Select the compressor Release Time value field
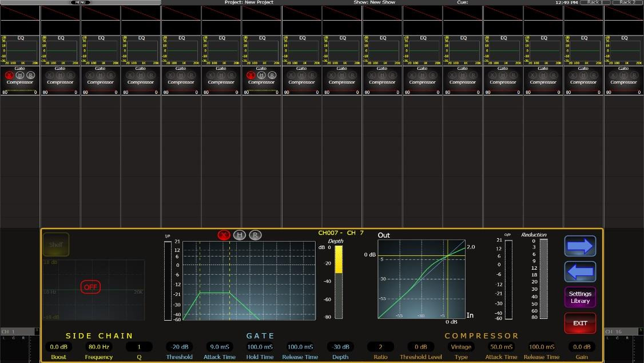The height and width of the screenshot is (363, 644). click(542, 347)
